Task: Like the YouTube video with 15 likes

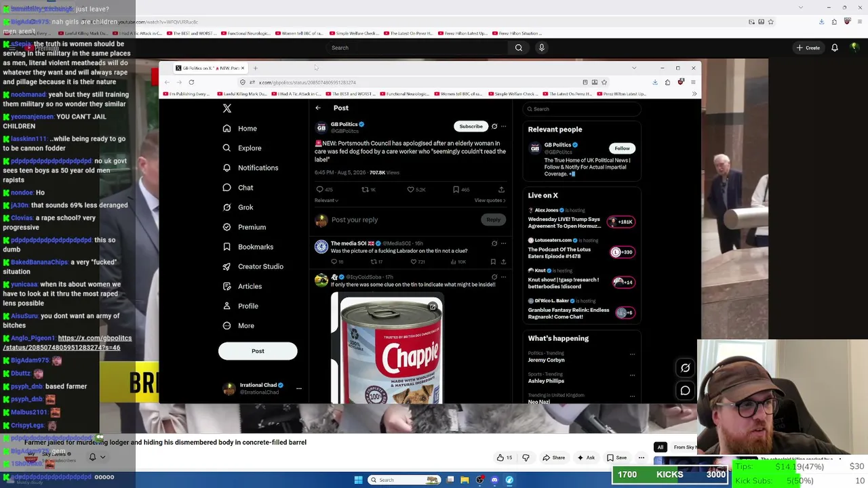Action: 504,458
